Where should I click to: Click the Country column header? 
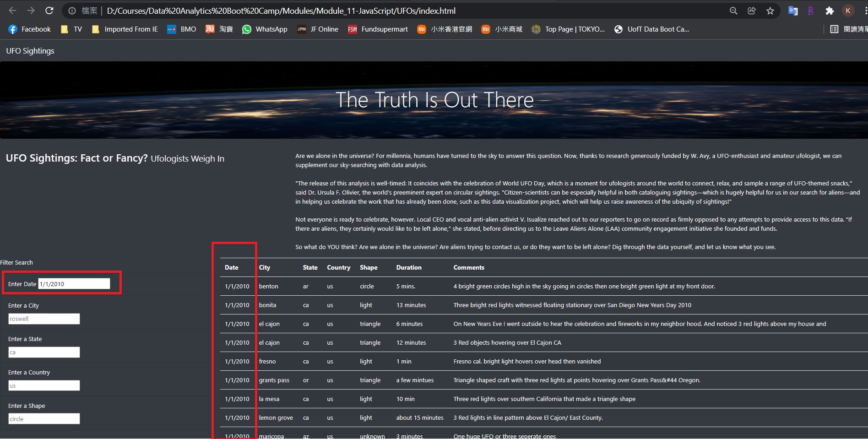click(339, 267)
